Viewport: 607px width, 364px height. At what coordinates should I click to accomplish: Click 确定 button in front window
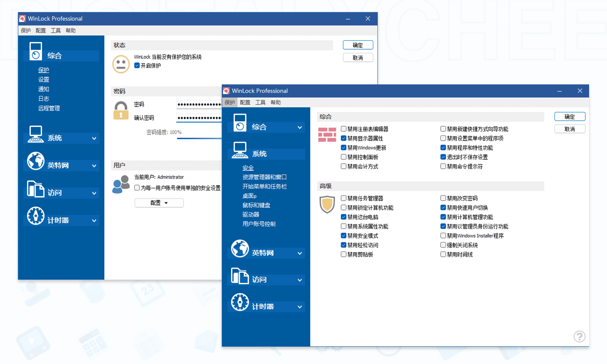(569, 117)
